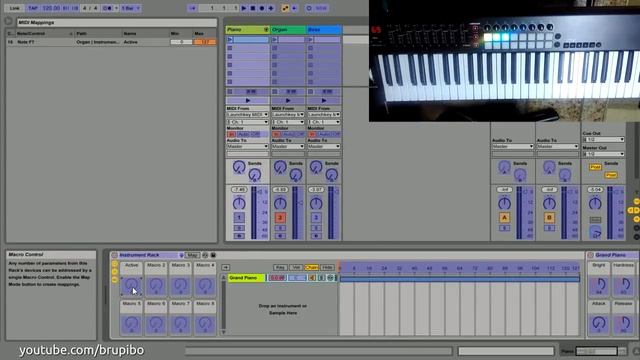640x360 pixels.
Task: Set the Organ track Monitor to In
Action: [x=276, y=134]
